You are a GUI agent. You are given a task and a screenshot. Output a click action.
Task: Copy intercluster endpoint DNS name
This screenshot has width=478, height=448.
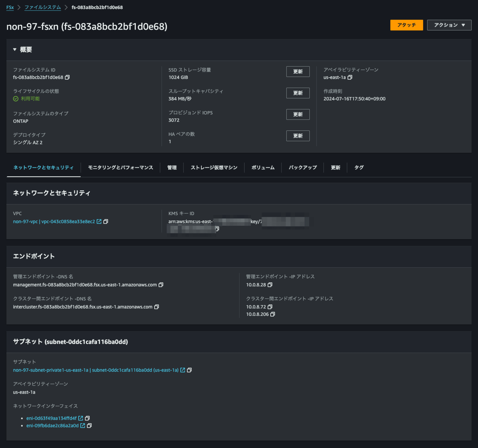coord(157,307)
